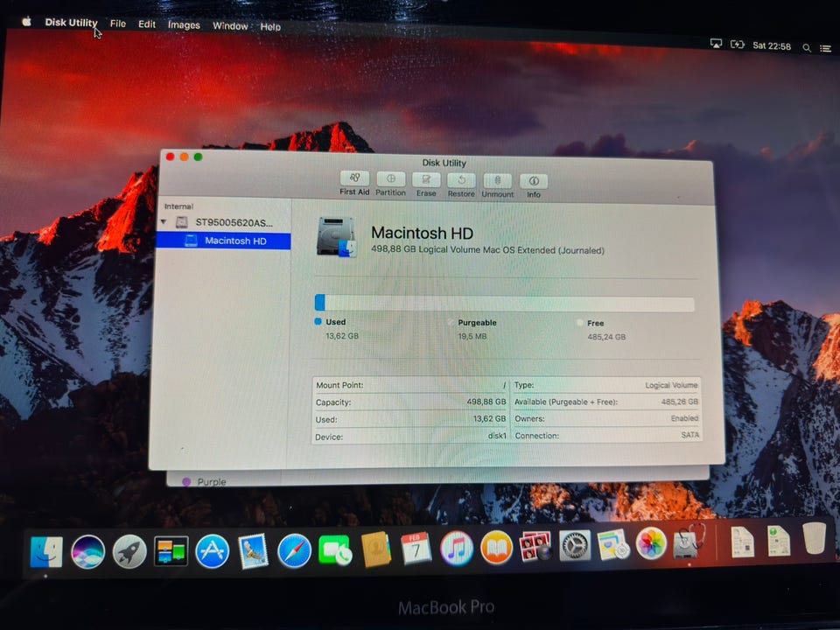Screen dimensions: 840x630
Task: Select the Restore toolbar icon
Action: [461, 180]
